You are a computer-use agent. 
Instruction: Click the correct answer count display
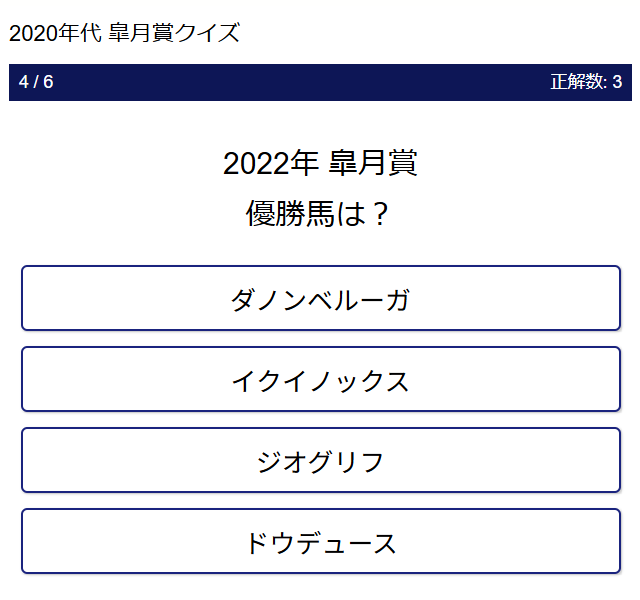point(586,82)
